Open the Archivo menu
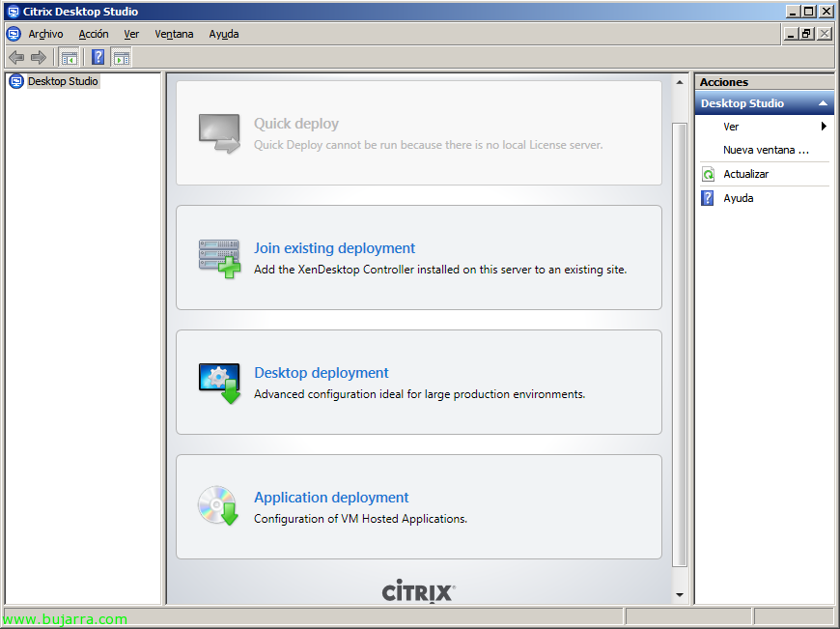840x629 pixels. [x=45, y=34]
